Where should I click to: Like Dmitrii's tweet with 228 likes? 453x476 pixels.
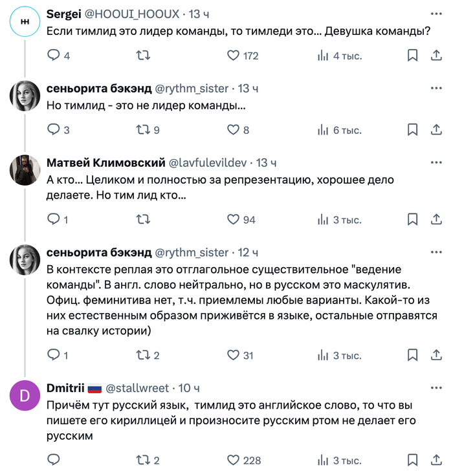coord(233,460)
